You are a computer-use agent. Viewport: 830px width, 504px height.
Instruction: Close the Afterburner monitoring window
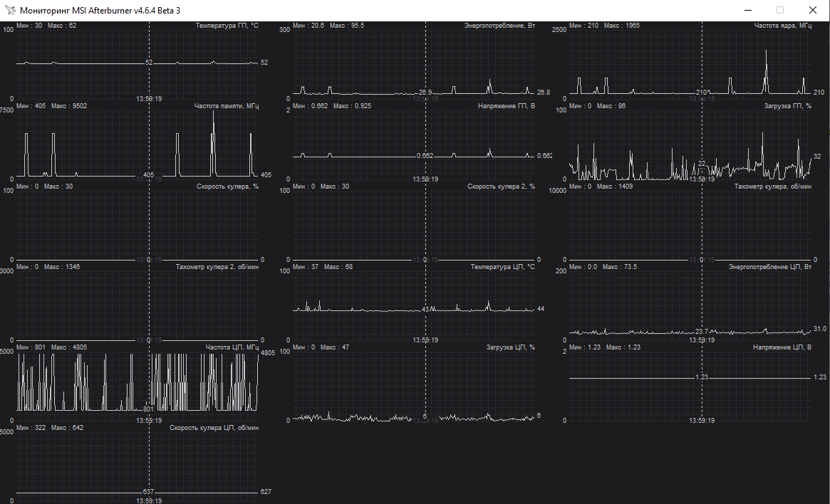812,10
